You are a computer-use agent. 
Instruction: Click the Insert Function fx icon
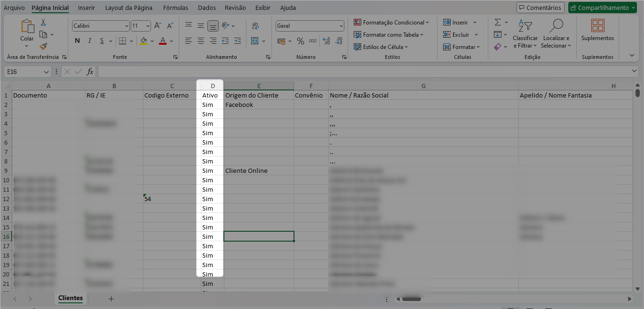point(90,72)
